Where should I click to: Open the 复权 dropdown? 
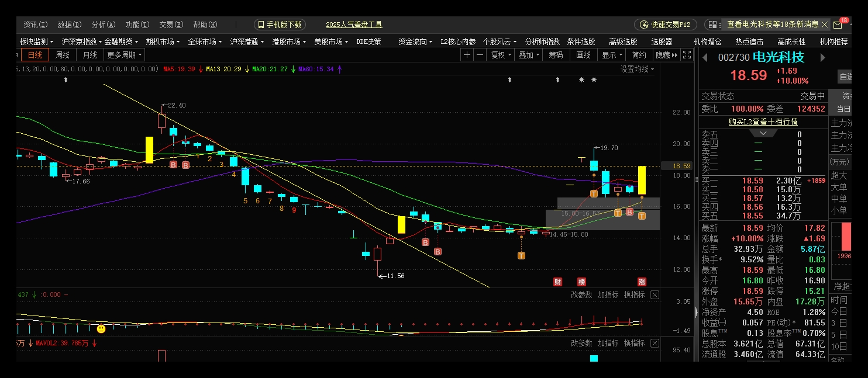pyautogui.click(x=500, y=55)
